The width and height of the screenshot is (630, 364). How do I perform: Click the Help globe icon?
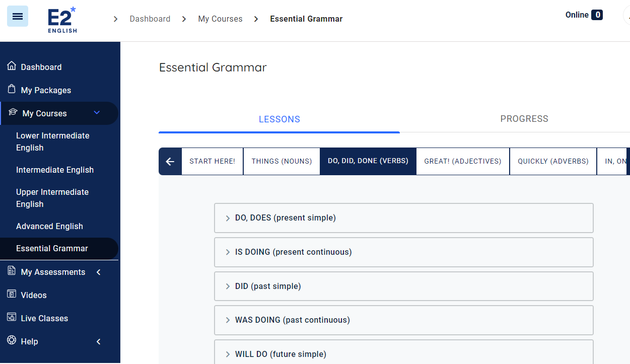(x=11, y=341)
